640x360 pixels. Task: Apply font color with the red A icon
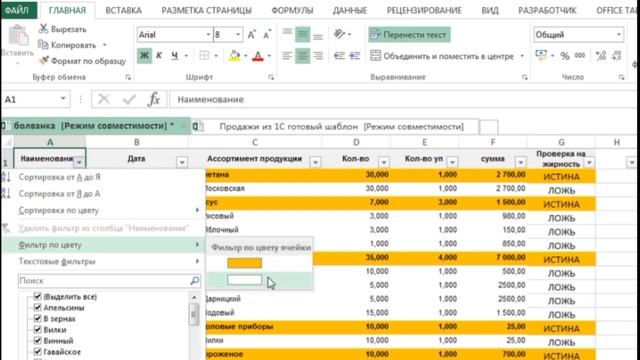tap(258, 56)
